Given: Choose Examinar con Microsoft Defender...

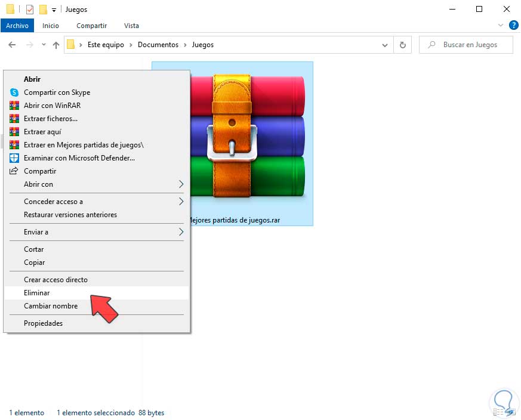Looking at the screenshot, I should pyautogui.click(x=97, y=158).
